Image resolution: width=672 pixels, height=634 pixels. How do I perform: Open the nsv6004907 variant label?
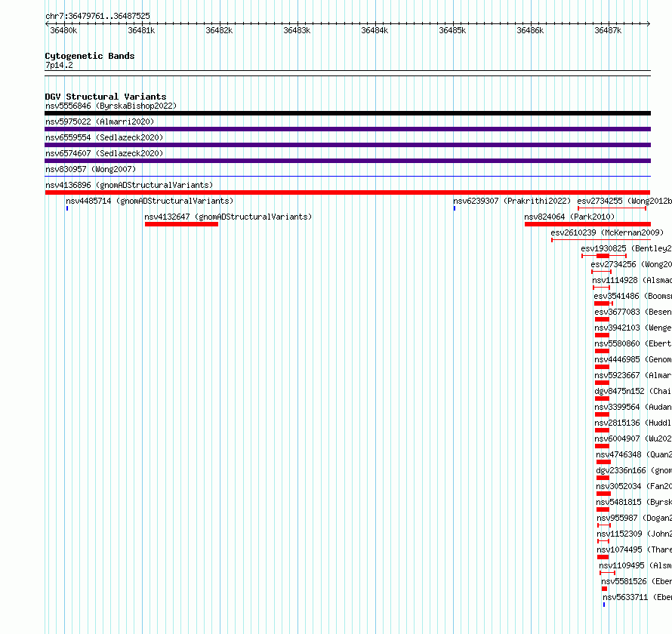pyautogui.click(x=633, y=439)
